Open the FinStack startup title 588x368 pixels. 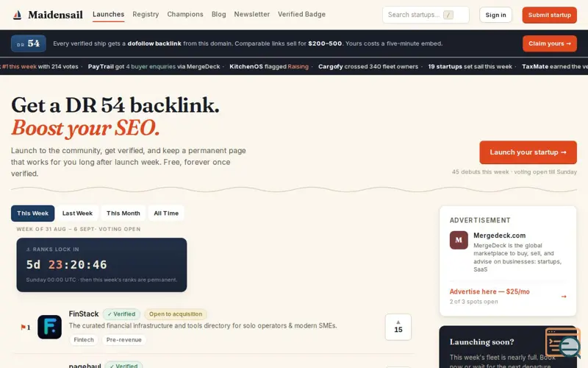pyautogui.click(x=84, y=314)
